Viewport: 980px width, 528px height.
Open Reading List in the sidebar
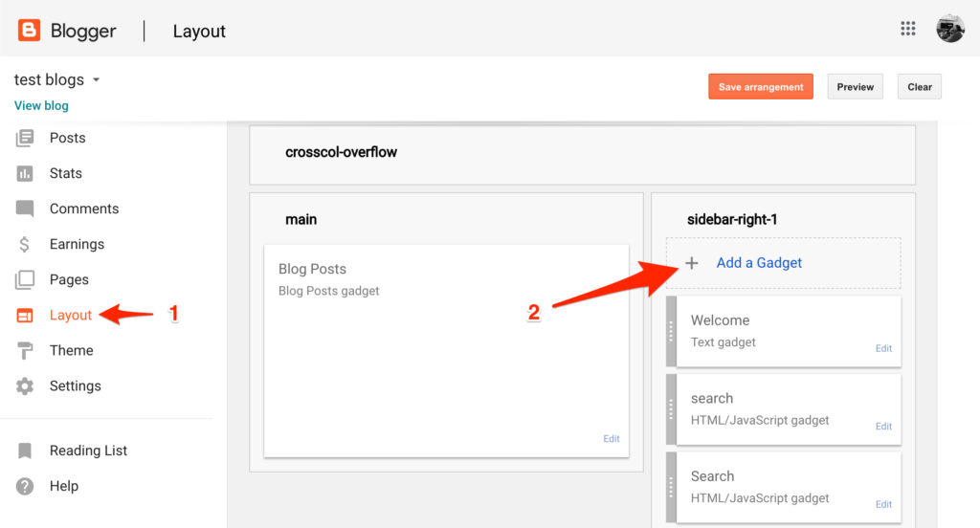[88, 451]
